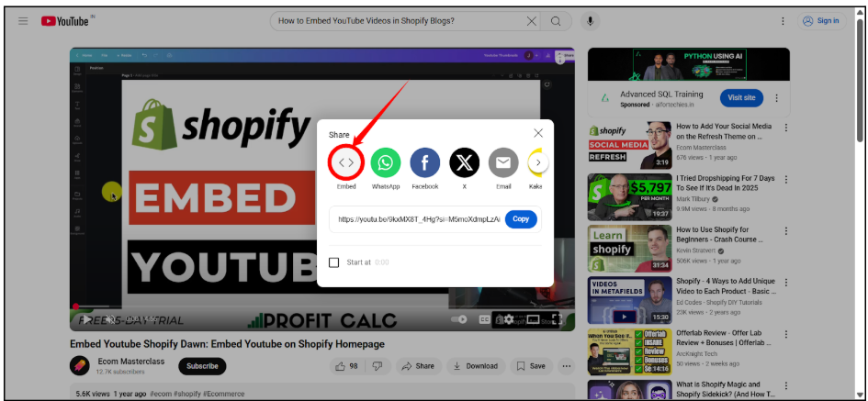The width and height of the screenshot is (868, 401).
Task: Dislike the video
Action: (377, 366)
